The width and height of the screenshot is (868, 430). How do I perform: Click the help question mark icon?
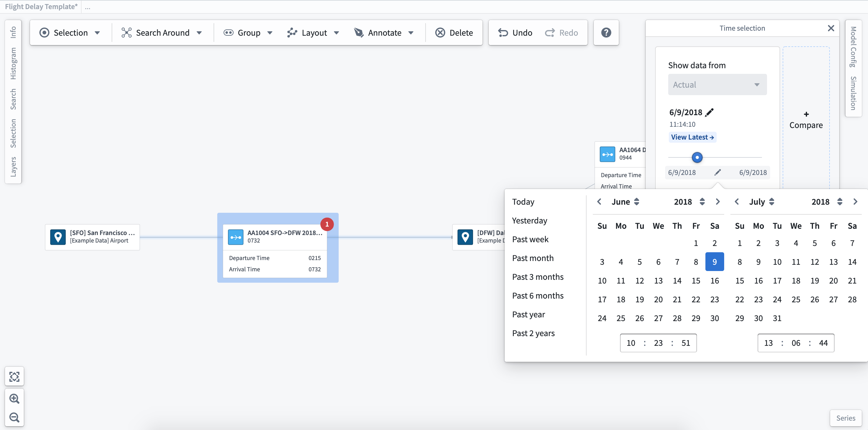click(x=606, y=33)
